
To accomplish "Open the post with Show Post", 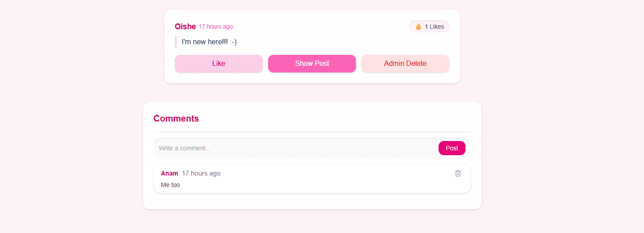I will (x=312, y=64).
